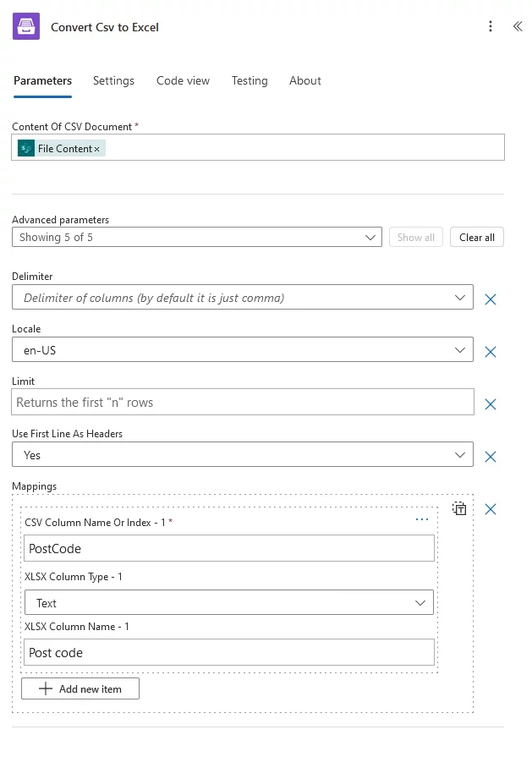Click the Limit label
This screenshot has width=532, height=757.
23,381
